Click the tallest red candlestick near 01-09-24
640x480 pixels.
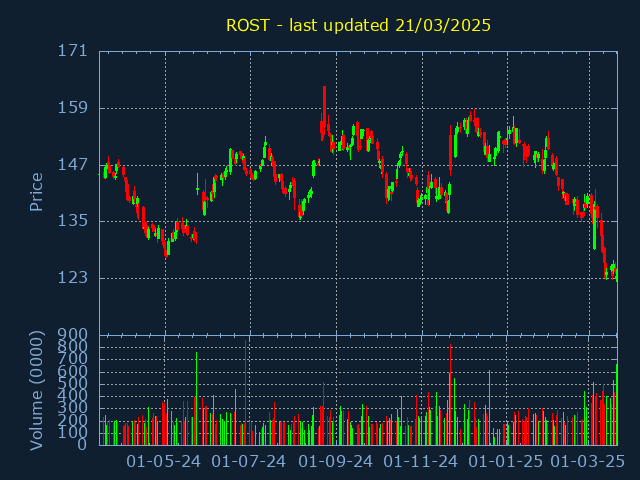click(324, 109)
